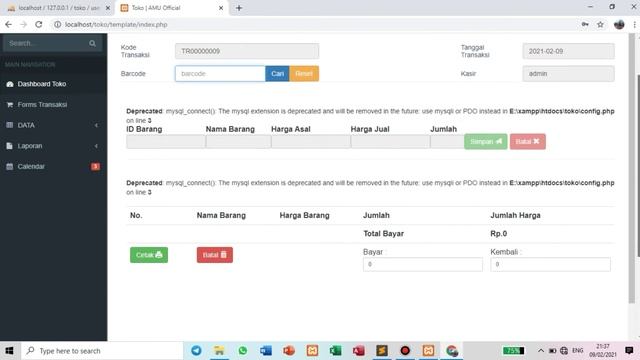Open Access from the taskbar
Viewport: 640px width, 360px height.
click(359, 351)
